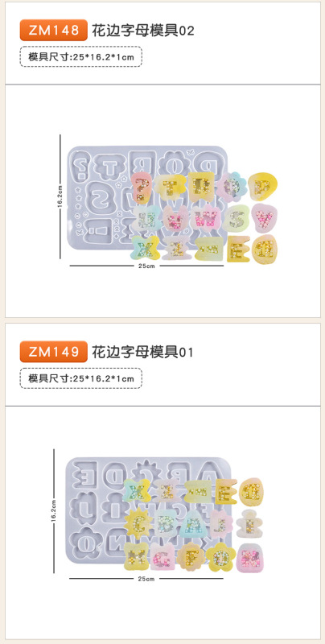Select the 花边字母模具01 title text

click(x=142, y=352)
